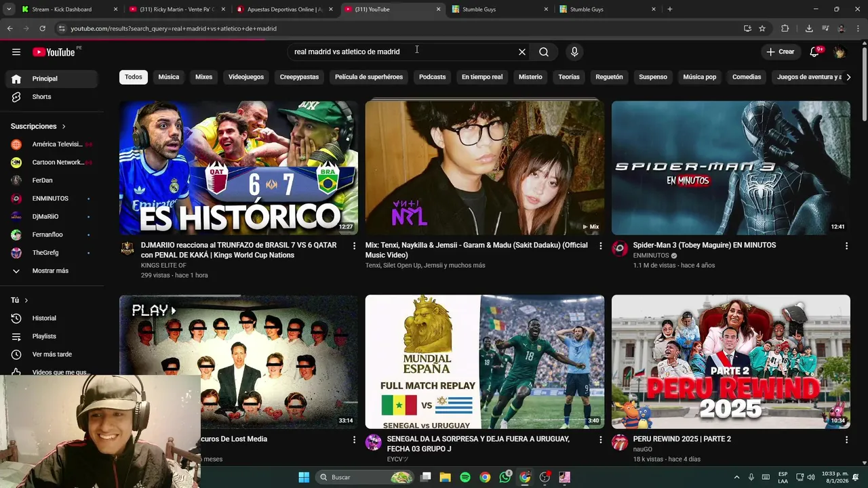The height and width of the screenshot is (488, 868).
Task: Show more chips with the right arrow
Action: coord(848,77)
